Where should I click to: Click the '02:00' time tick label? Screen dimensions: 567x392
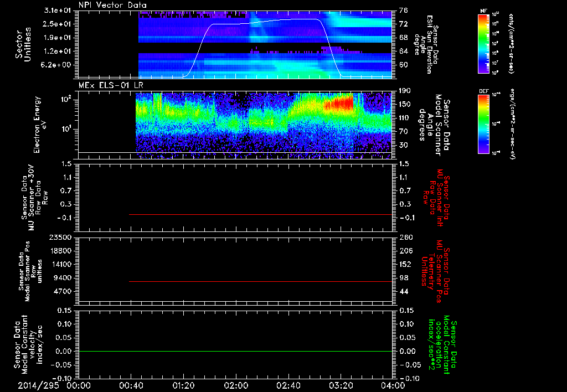(x=236, y=385)
